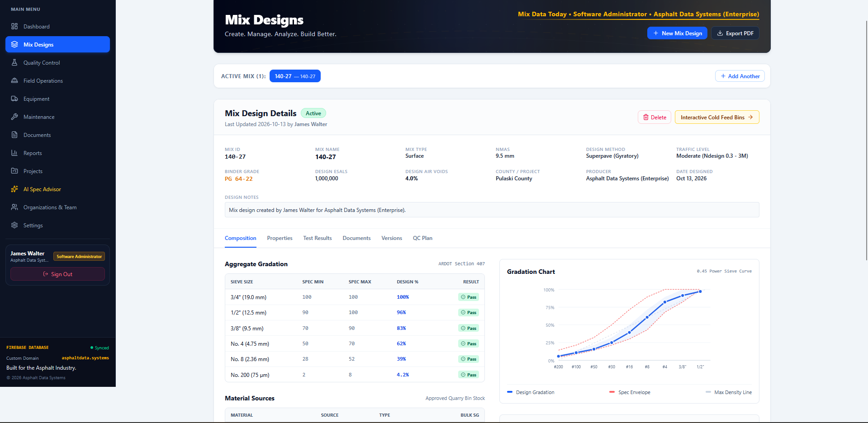The height and width of the screenshot is (423, 868).
Task: Open Equipment truck icon in sidebar
Action: click(14, 99)
